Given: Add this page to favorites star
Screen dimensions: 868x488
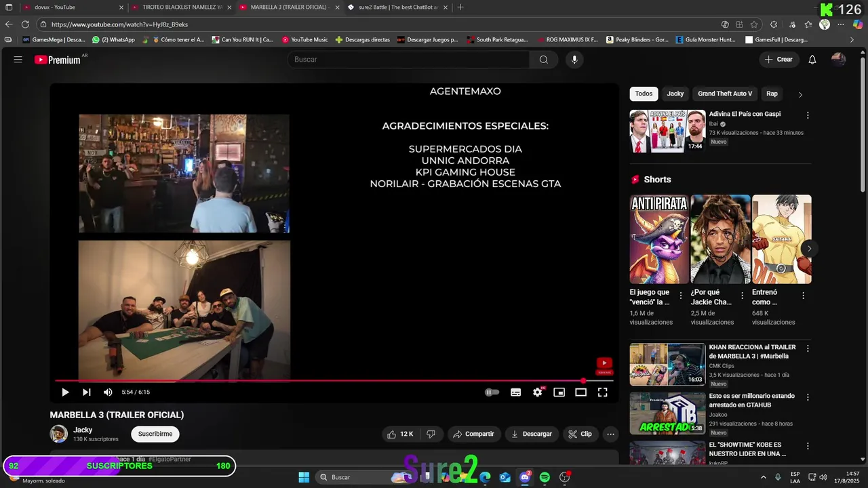Looking at the screenshot, I should [754, 24].
